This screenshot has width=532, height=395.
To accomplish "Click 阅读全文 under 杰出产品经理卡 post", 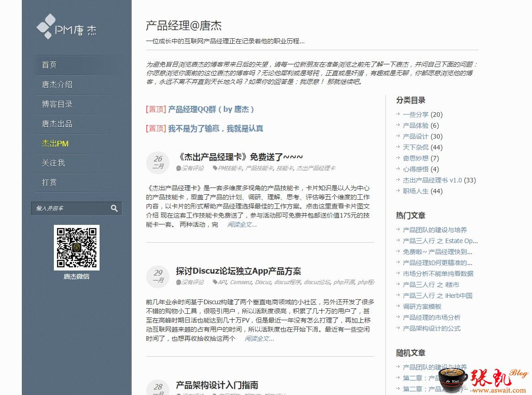I will pos(242,224).
